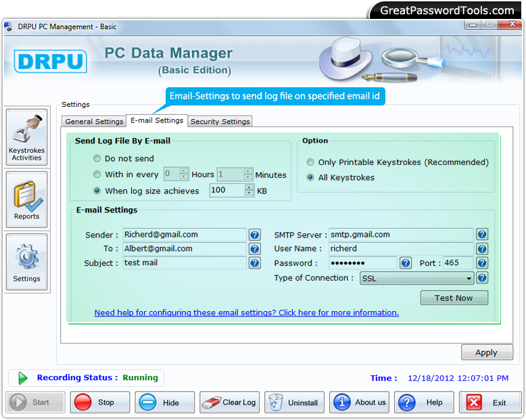Switch to E-mail Settings tab

click(157, 120)
